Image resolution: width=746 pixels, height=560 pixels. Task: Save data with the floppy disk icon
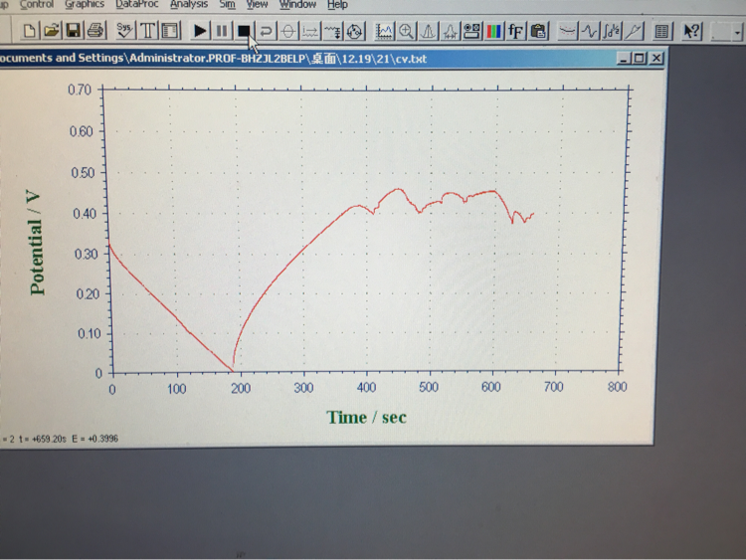pyautogui.click(x=73, y=32)
